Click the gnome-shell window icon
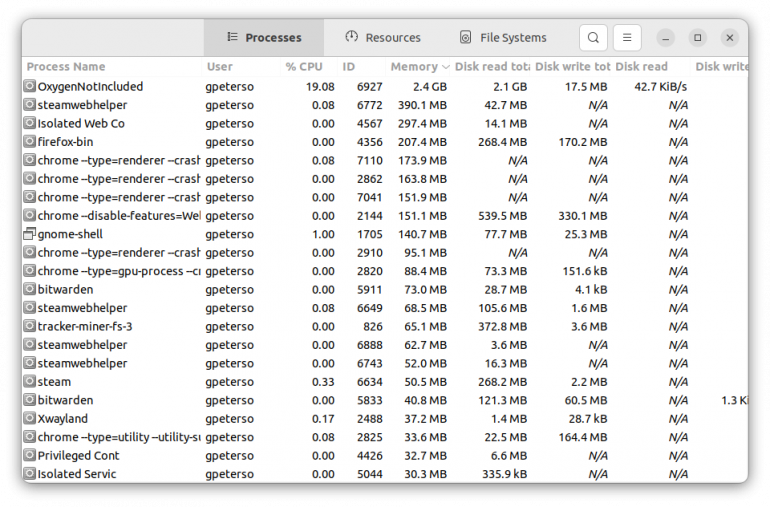 point(30,234)
